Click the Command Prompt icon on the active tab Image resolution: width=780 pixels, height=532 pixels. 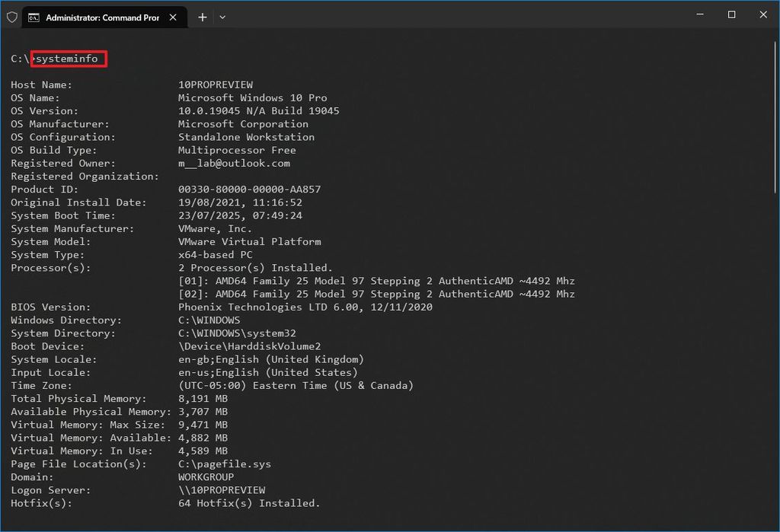pos(34,16)
